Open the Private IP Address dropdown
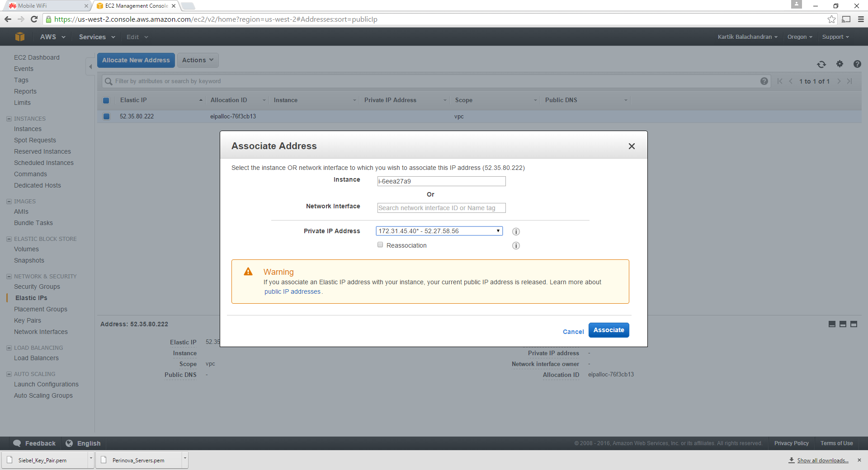 tap(439, 231)
